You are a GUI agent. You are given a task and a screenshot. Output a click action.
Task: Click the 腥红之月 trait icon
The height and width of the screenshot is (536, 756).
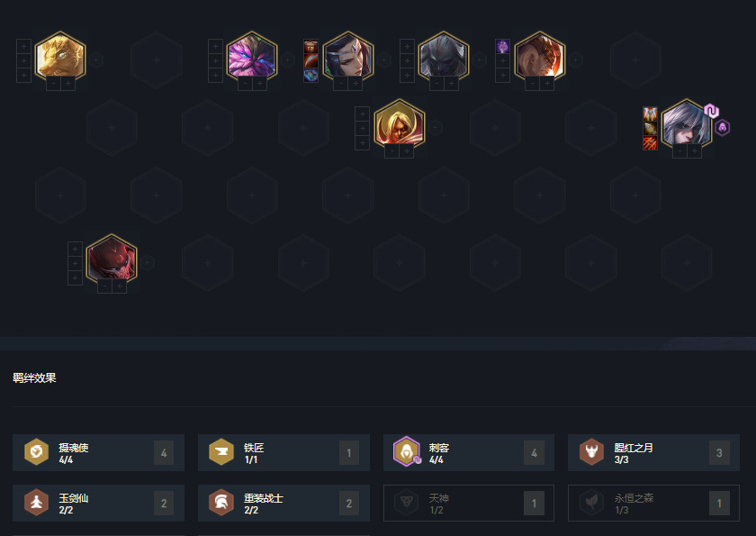click(x=591, y=452)
